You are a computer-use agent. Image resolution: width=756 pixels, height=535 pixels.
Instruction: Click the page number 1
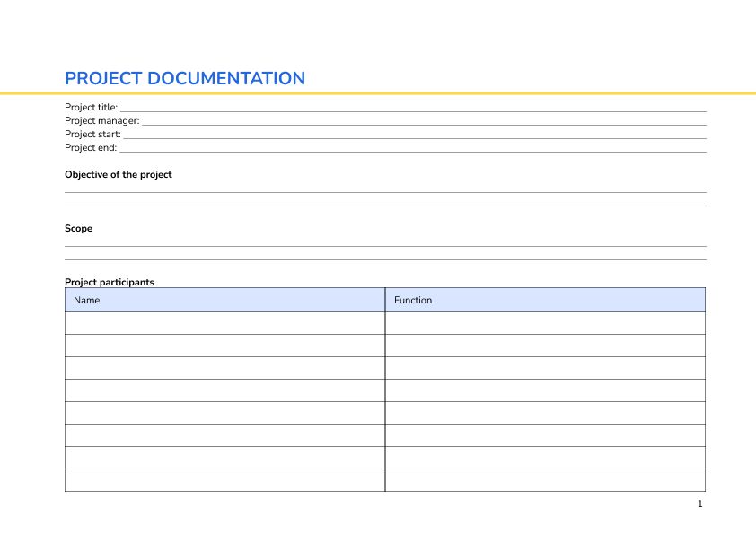[x=699, y=504]
